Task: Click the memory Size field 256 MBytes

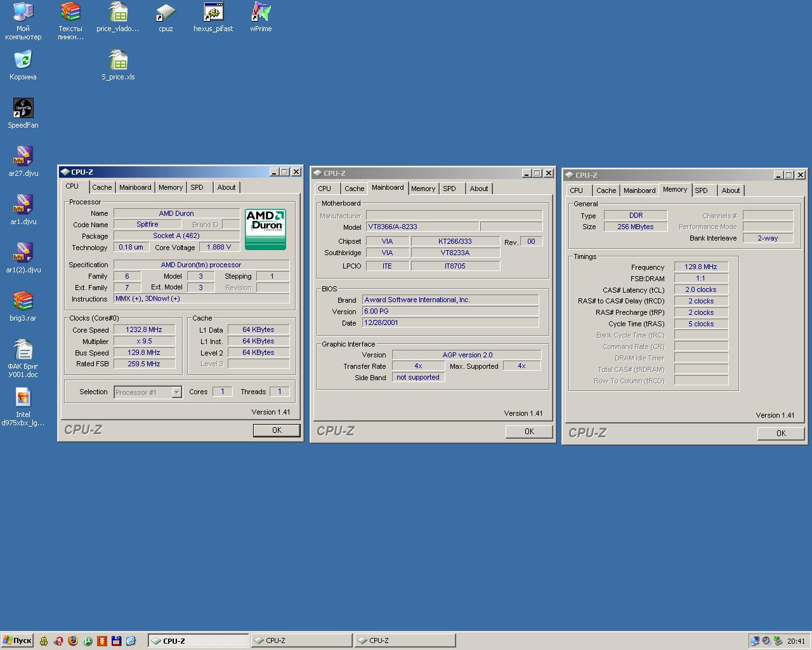Action: [636, 227]
